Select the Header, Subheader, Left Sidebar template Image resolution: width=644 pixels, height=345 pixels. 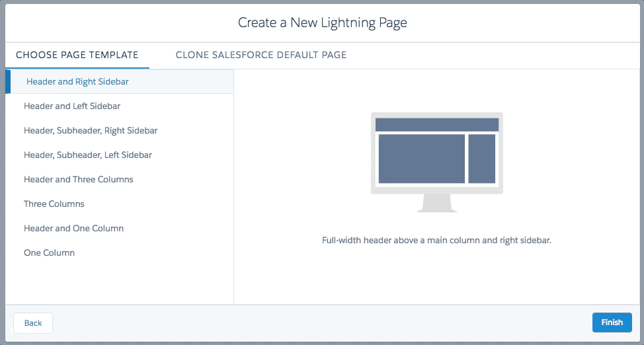click(88, 155)
